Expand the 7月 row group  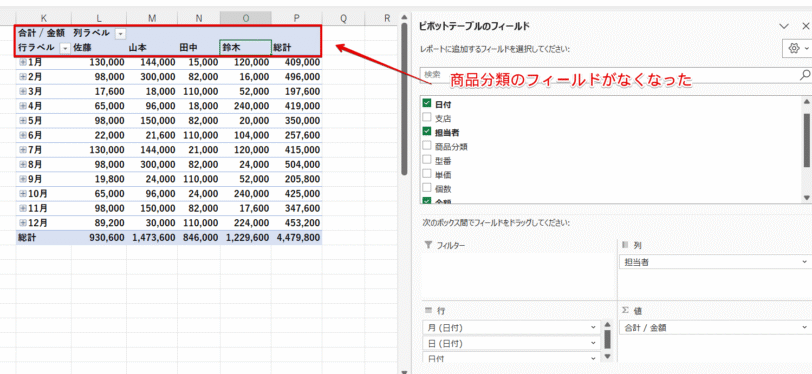pyautogui.click(x=23, y=150)
